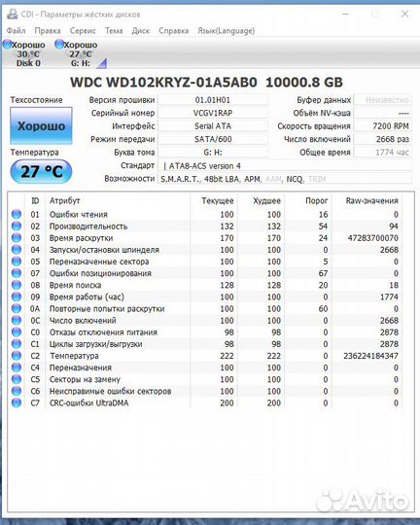This screenshot has width=420, height=525.
Task: Click the 1774 час total hours field
Action: click(382, 153)
